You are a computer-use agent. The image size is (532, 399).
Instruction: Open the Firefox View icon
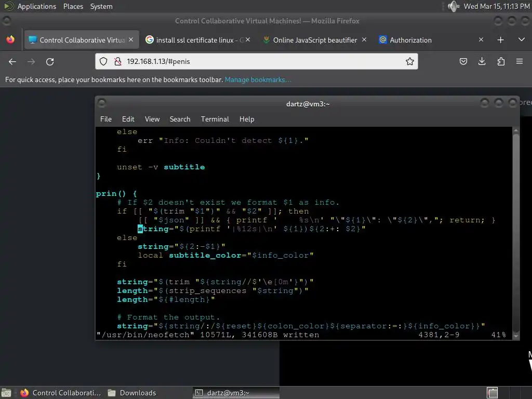10,39
